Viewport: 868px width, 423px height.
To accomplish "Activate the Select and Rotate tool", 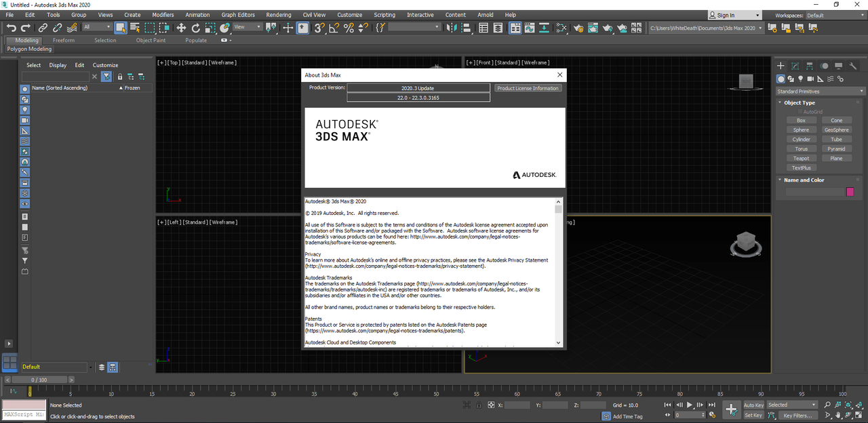I will click(196, 28).
